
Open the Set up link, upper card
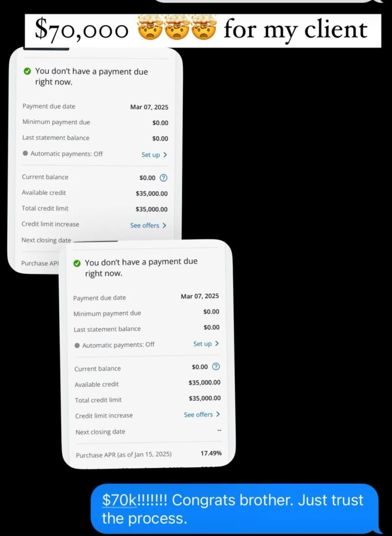(x=151, y=155)
